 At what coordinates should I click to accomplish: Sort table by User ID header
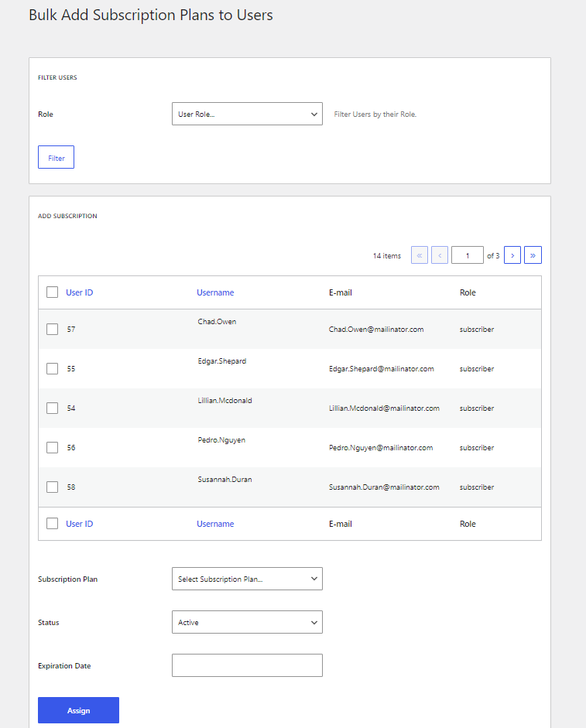coord(80,292)
